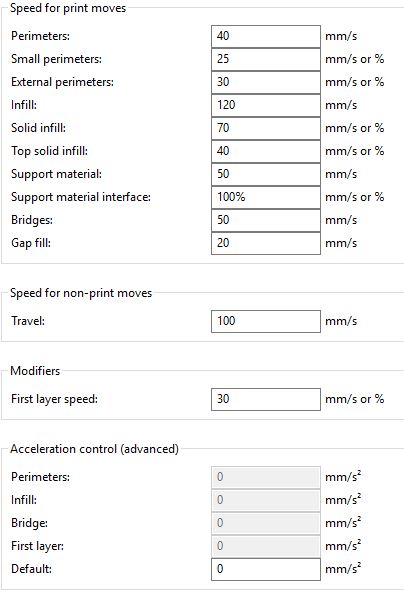This screenshot has width=404, height=604.
Task: Select the Solid infill speed field
Action: click(266, 128)
